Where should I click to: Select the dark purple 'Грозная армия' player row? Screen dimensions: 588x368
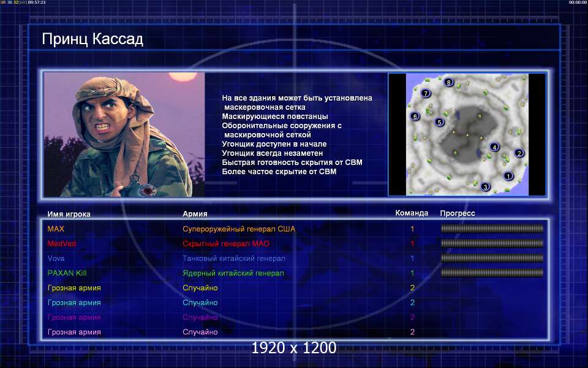coord(74,317)
